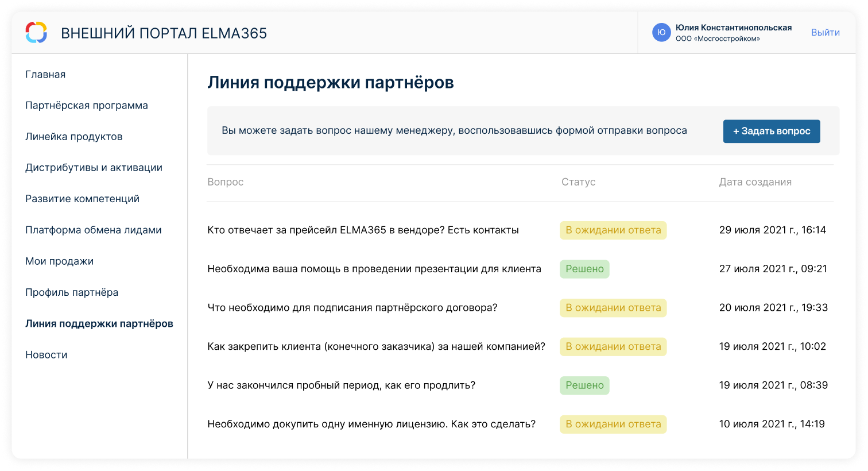
Task: Click the ВНЕШНИЙ ПОРТАЛ ELMA365 header title
Action: pyautogui.click(x=164, y=33)
